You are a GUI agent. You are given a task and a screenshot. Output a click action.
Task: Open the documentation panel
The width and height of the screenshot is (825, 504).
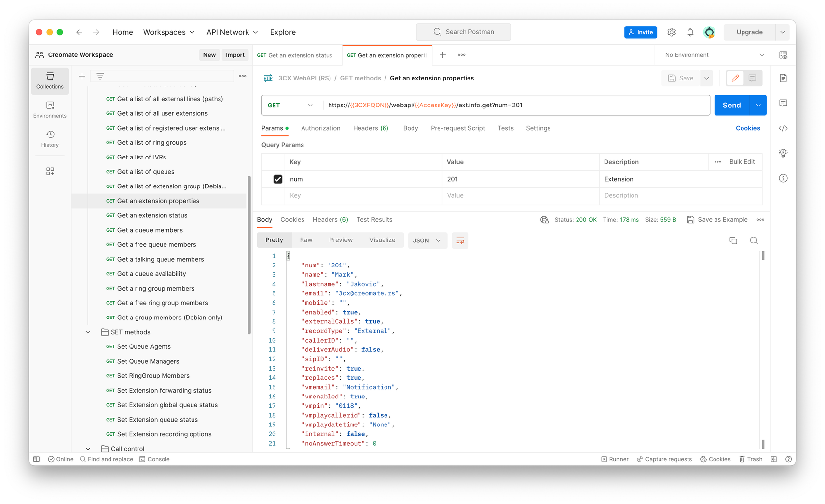click(783, 78)
